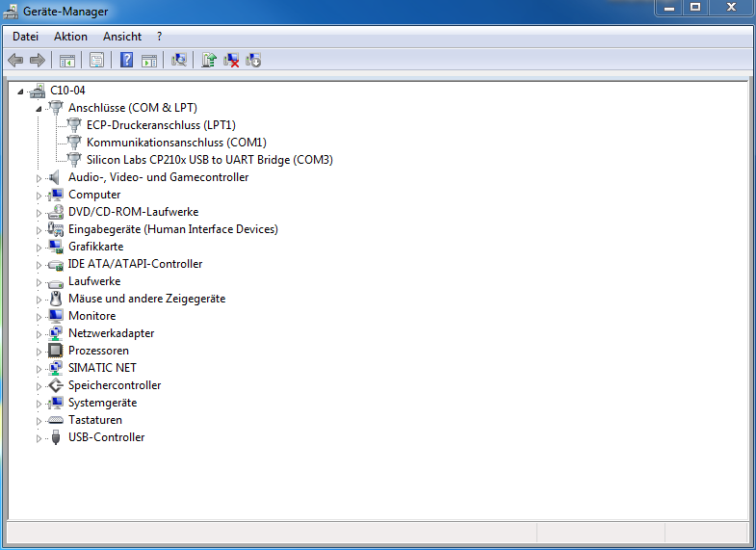Open the Ansicht menu
This screenshot has width=756, height=550.
click(122, 37)
